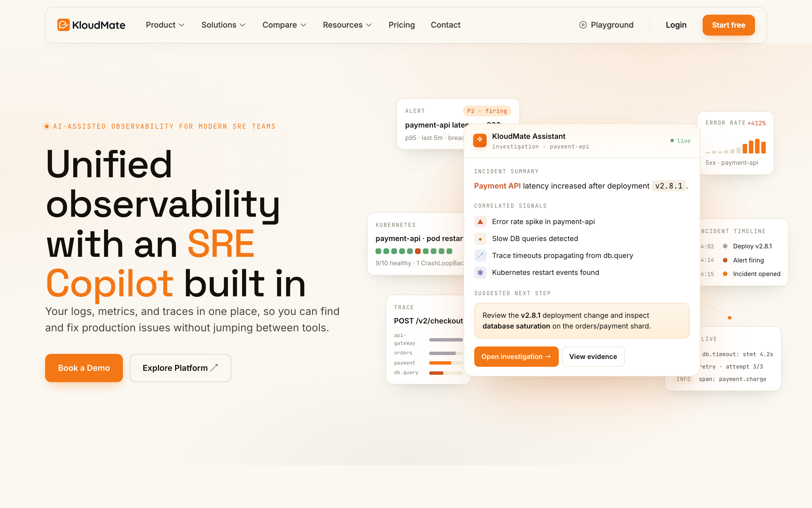Click 'Trace timeouts propagating from db.query' text
Screen dimensions: 812x508
point(562,256)
